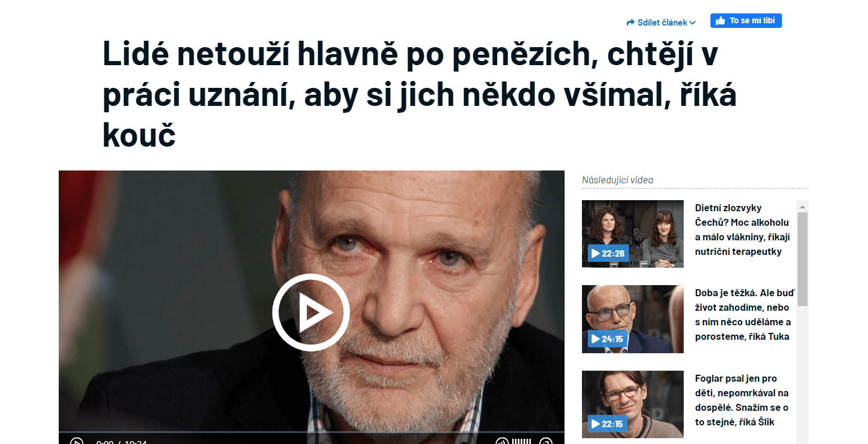868x444 pixels.
Task: Like the page with To se mi líbí
Action: (x=746, y=21)
